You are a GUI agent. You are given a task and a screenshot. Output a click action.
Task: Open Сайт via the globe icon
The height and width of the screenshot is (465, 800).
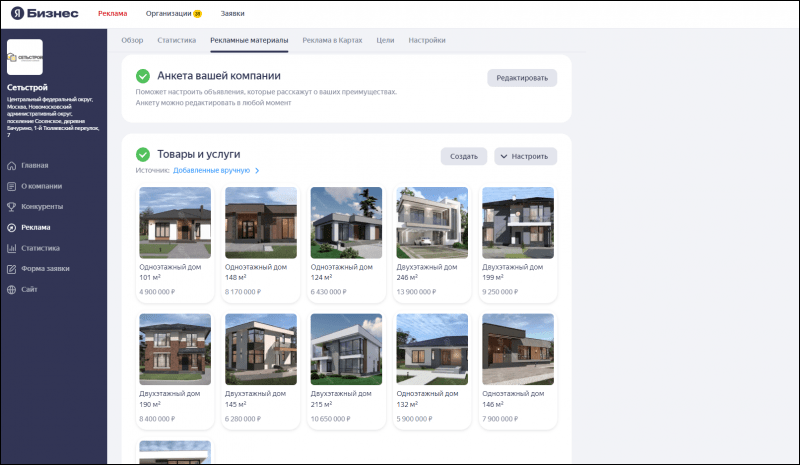point(11,290)
